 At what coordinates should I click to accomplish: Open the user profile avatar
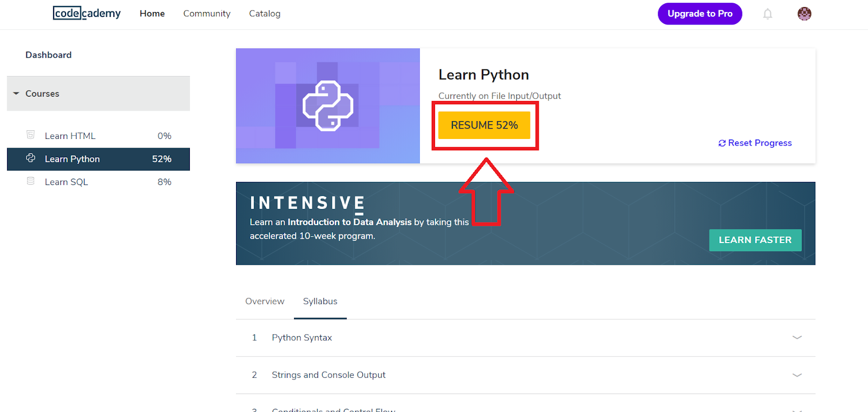805,14
